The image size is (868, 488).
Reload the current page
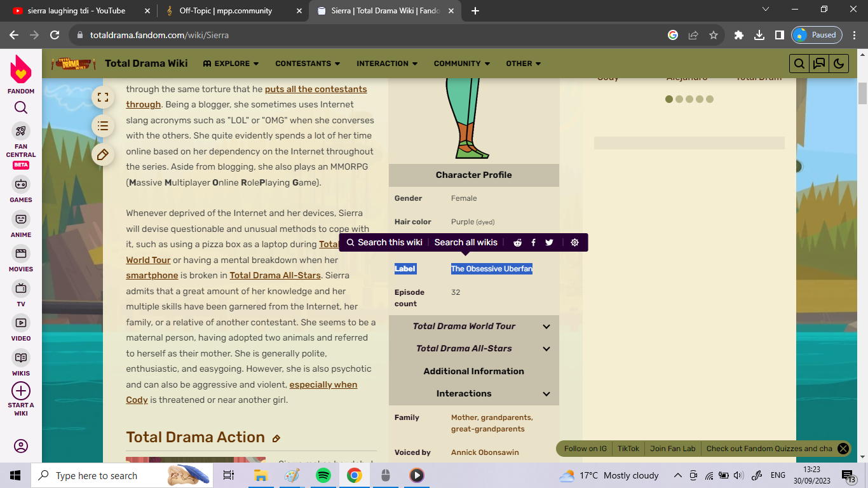pyautogui.click(x=55, y=35)
